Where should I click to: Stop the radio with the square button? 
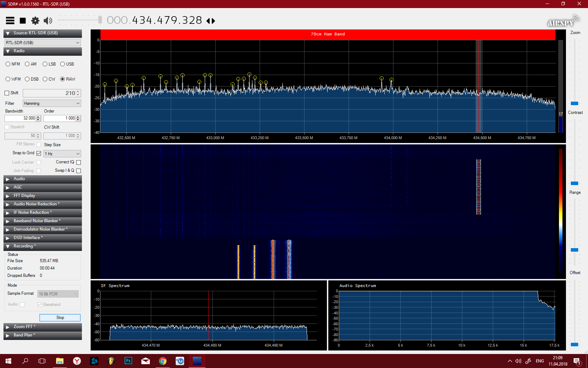(23, 21)
